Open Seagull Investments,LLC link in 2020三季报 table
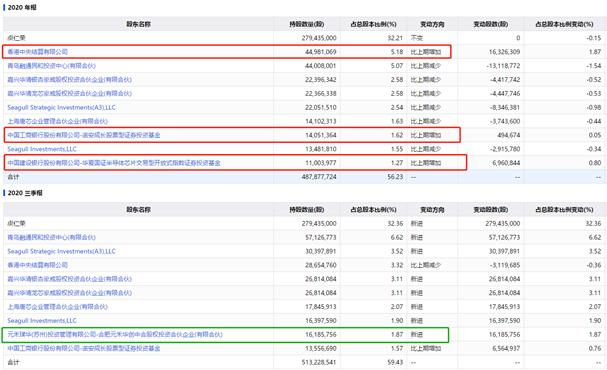 [42, 321]
